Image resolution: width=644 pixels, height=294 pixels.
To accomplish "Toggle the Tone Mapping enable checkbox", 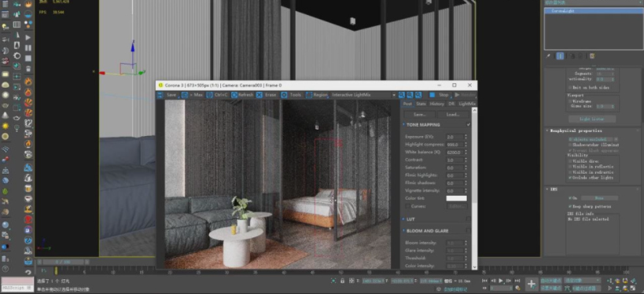I will pyautogui.click(x=469, y=125).
